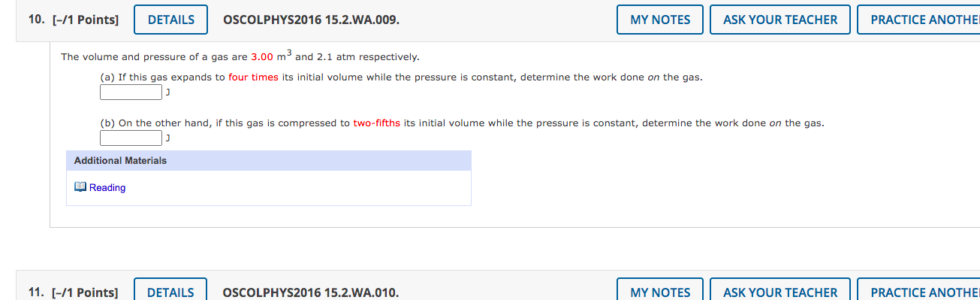This screenshot has width=980, height=300.
Task: Focus the part (b) answer field
Action: click(131, 138)
